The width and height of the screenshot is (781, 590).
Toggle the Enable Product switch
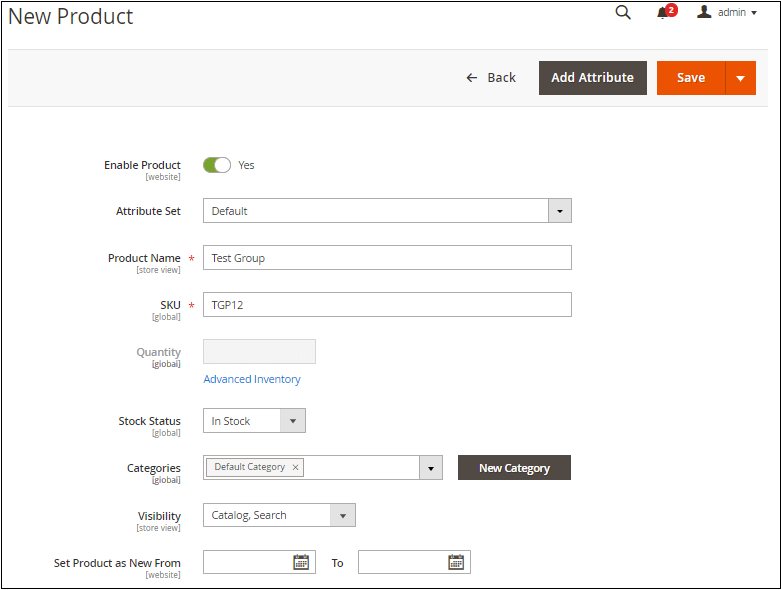point(217,165)
